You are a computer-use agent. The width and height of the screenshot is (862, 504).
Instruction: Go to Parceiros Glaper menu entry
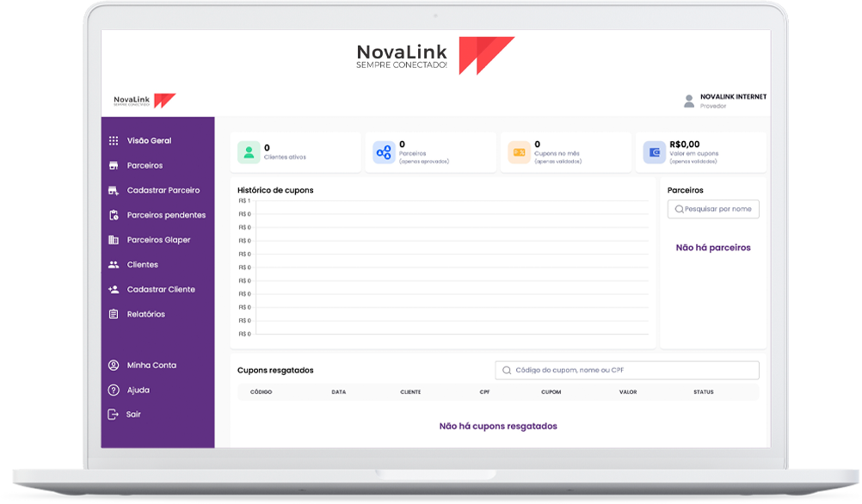tap(158, 240)
